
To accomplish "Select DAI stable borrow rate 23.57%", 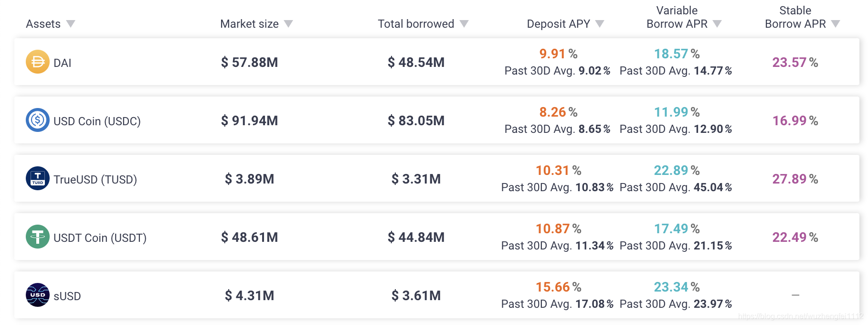I will pyautogui.click(x=795, y=62).
